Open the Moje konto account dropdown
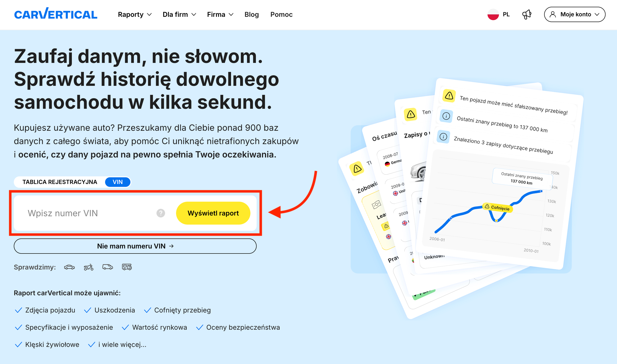 pyautogui.click(x=575, y=14)
